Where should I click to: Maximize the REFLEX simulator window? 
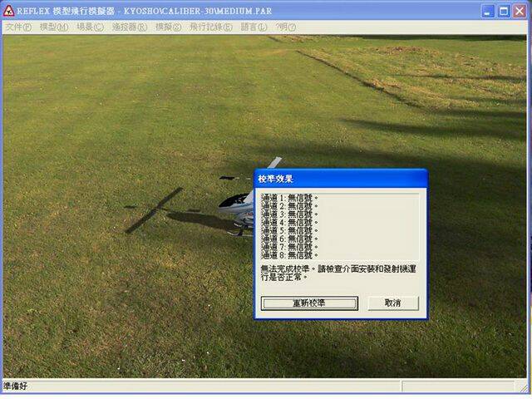[x=504, y=11]
